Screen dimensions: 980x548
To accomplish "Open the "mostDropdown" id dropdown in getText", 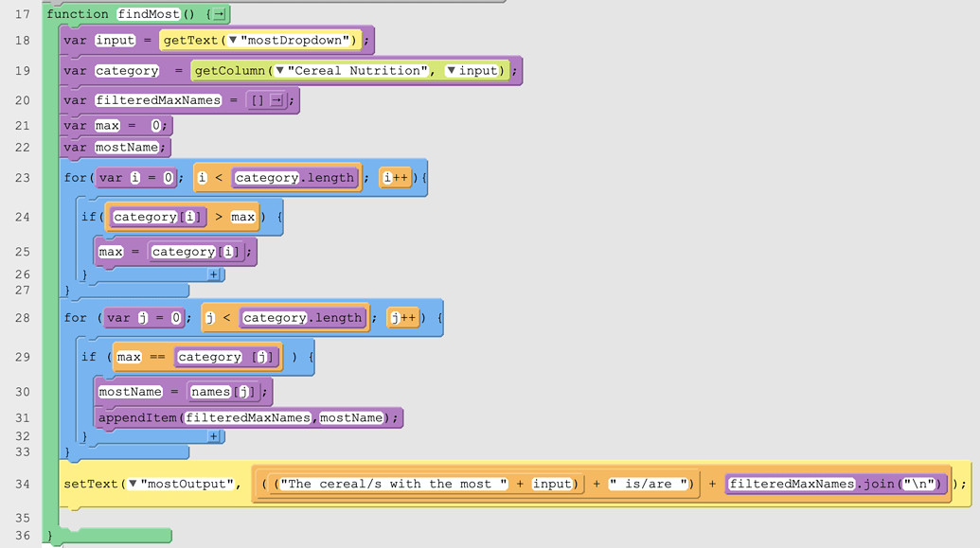I will [x=230, y=40].
